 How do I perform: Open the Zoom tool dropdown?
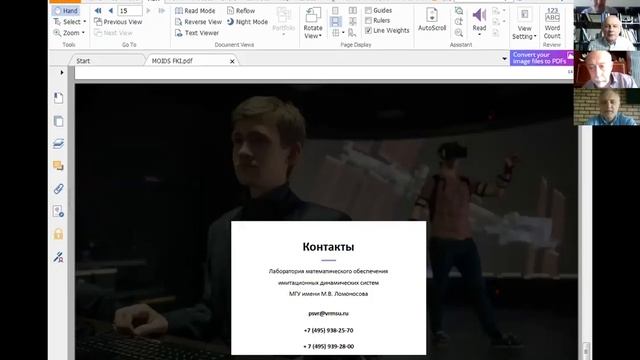tap(83, 33)
